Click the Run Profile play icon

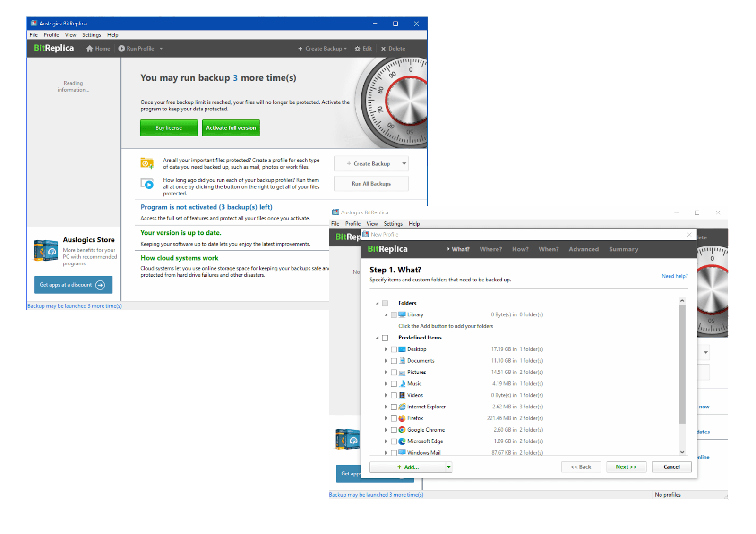[121, 49]
